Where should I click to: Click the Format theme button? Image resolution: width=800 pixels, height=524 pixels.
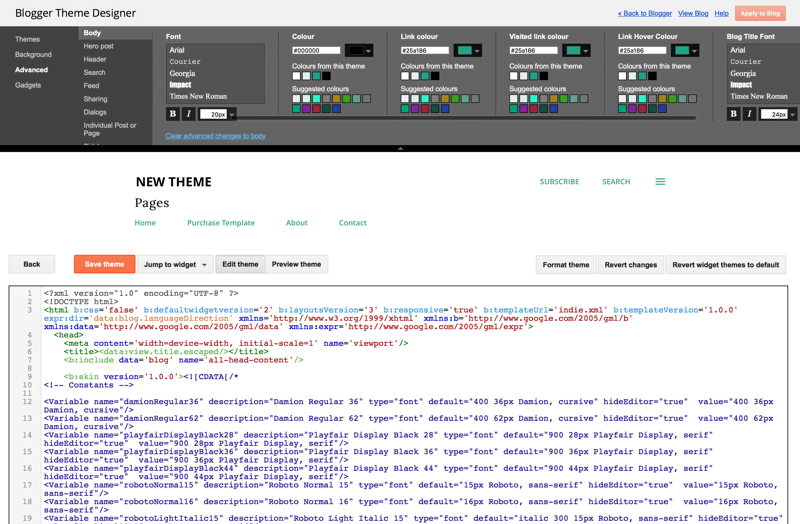[x=566, y=265]
